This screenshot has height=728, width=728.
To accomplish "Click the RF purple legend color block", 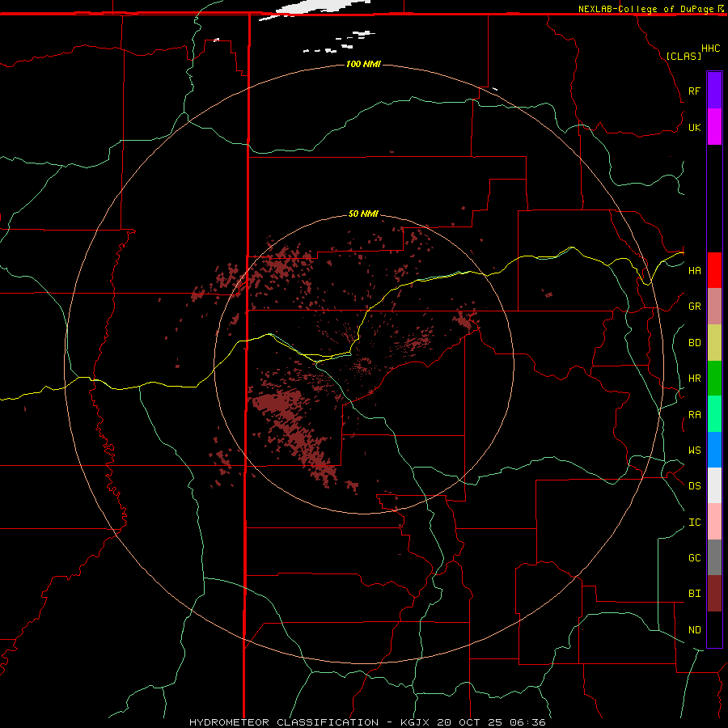I will click(x=714, y=91).
